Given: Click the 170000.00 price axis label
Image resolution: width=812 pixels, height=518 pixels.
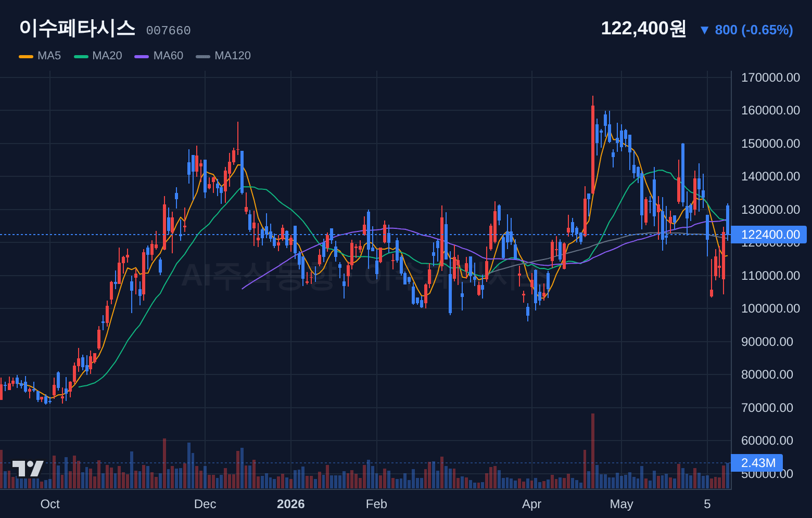Looking at the screenshot, I should tap(770, 77).
